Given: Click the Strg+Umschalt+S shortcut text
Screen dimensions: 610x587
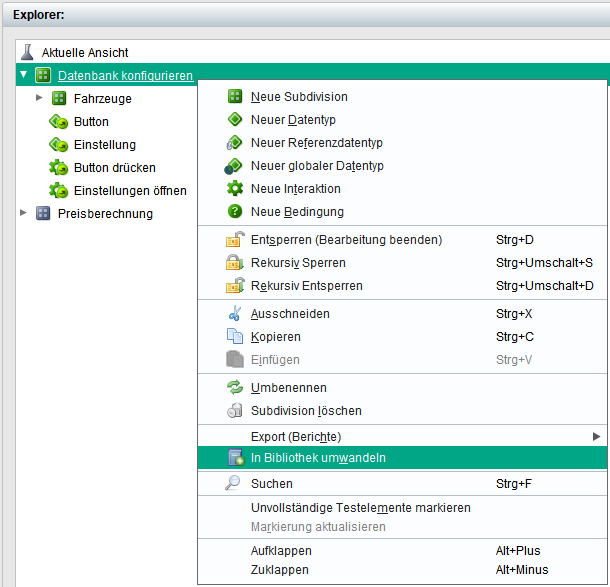Looking at the screenshot, I should click(x=544, y=263).
